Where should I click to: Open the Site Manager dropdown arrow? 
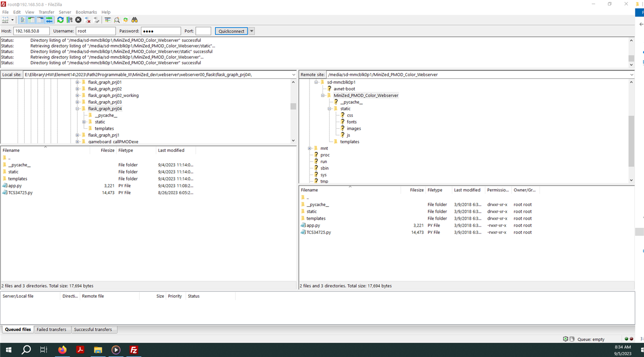coord(13,20)
